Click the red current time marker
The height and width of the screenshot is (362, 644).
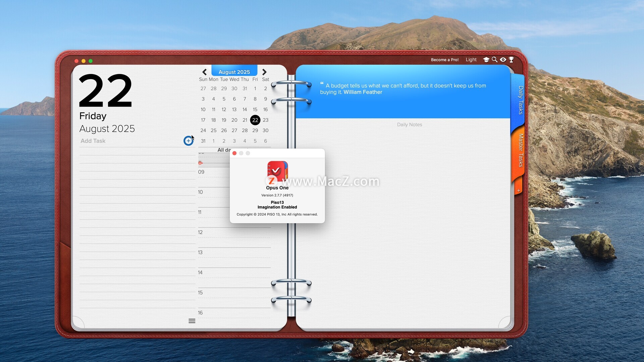click(200, 163)
